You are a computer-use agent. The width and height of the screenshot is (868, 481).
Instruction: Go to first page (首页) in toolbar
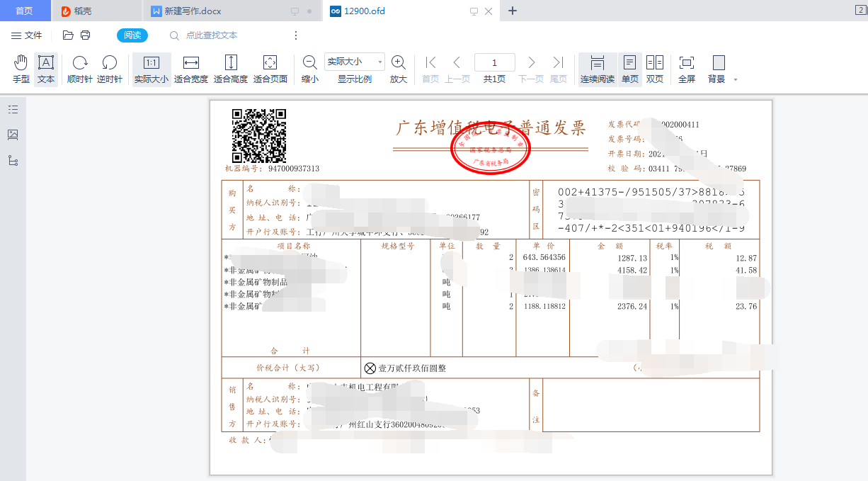[x=430, y=69]
